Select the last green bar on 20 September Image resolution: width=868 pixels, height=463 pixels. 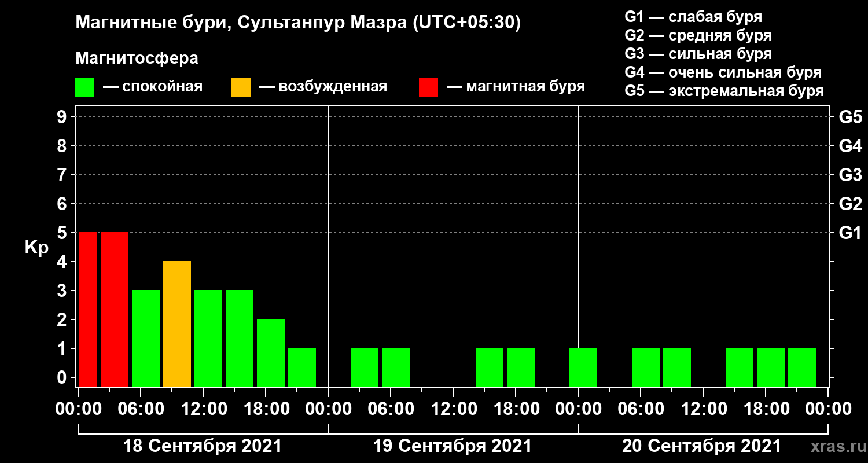pos(802,367)
